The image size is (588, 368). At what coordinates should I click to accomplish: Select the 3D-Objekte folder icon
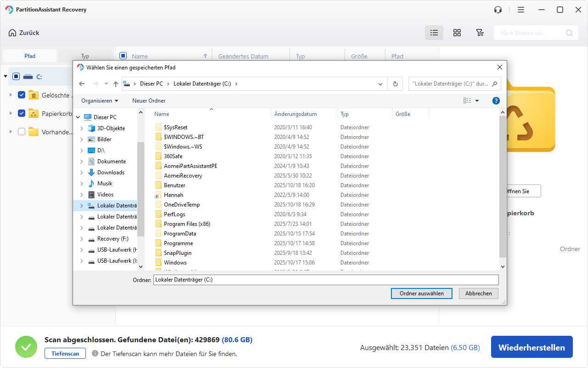(91, 128)
